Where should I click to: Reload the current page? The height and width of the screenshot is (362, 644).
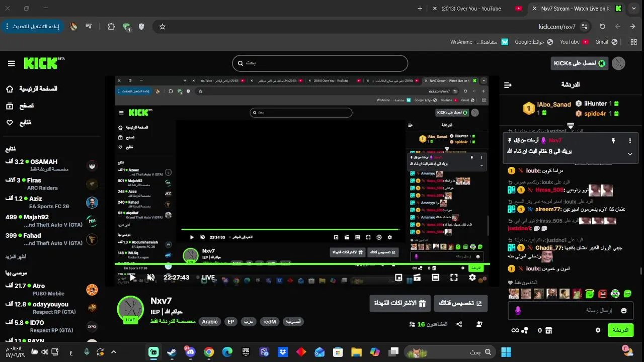(x=602, y=27)
